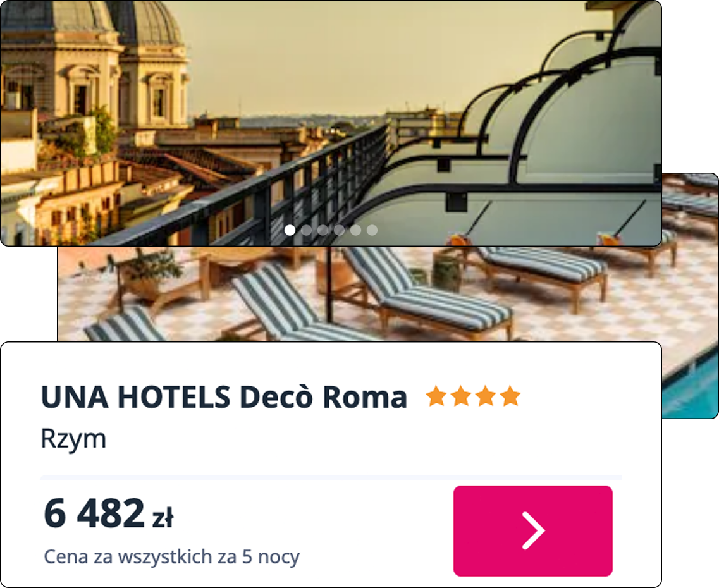The height and width of the screenshot is (588, 719).
Task: Click the first orange rating star
Action: pyautogui.click(x=436, y=396)
